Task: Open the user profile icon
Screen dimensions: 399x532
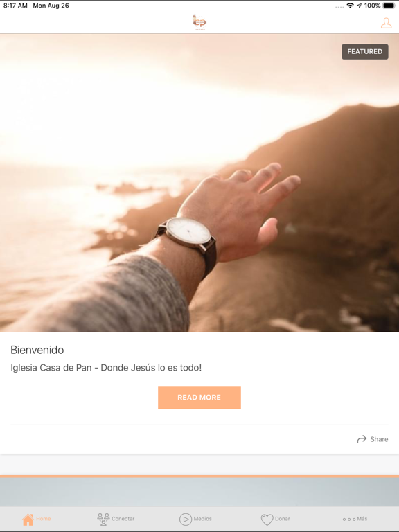Action: 386,23
